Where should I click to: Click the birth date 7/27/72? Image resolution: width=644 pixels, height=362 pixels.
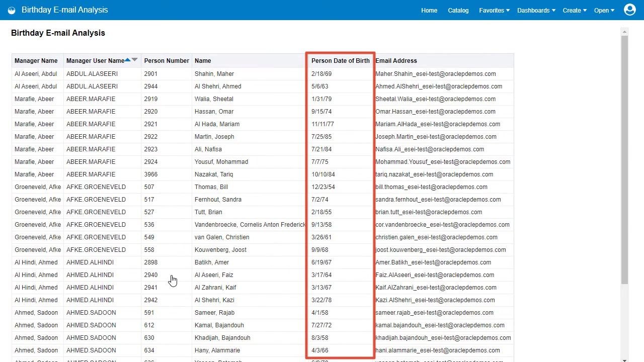pyautogui.click(x=321, y=325)
